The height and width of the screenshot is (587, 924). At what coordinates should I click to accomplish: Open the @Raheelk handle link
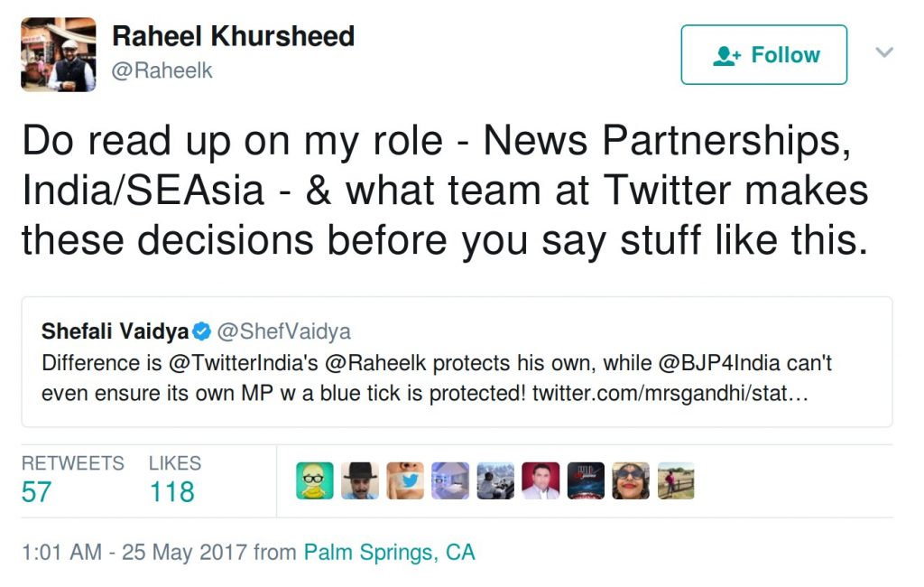tap(162, 70)
